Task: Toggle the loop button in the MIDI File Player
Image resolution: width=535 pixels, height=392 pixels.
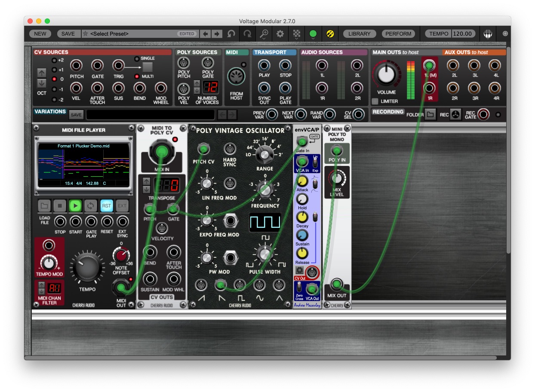Action: pos(91,206)
